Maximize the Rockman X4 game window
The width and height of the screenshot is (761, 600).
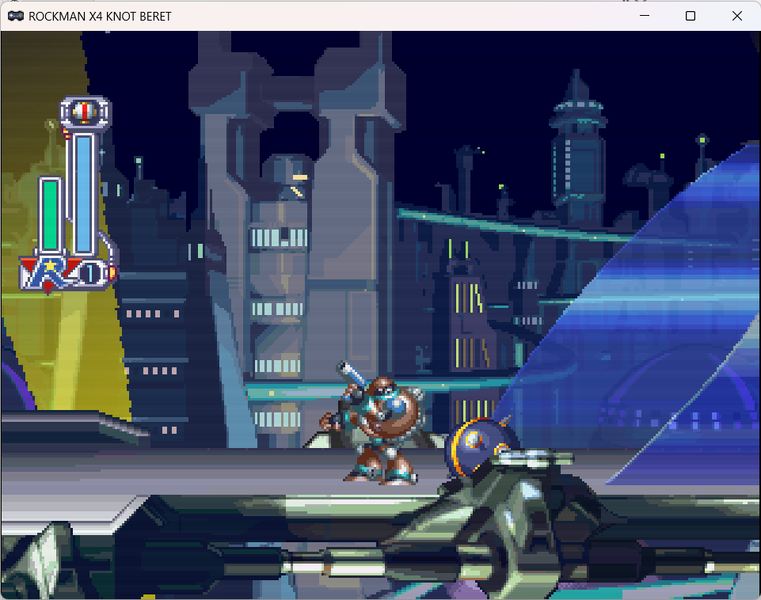point(690,16)
